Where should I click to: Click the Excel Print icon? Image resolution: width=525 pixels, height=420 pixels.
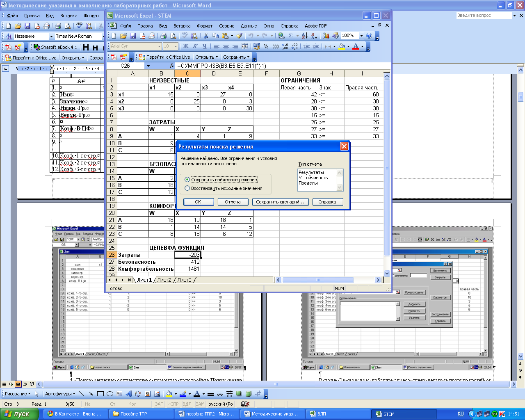(x=164, y=36)
